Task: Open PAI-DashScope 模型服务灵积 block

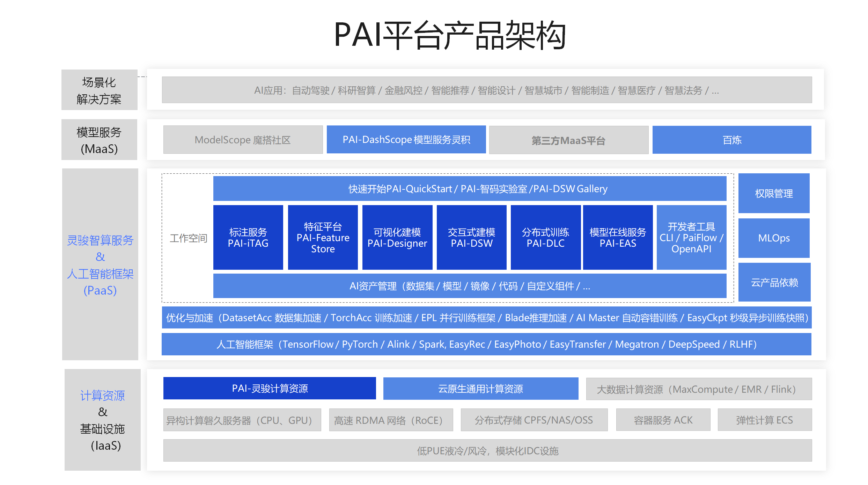Action: (x=406, y=139)
